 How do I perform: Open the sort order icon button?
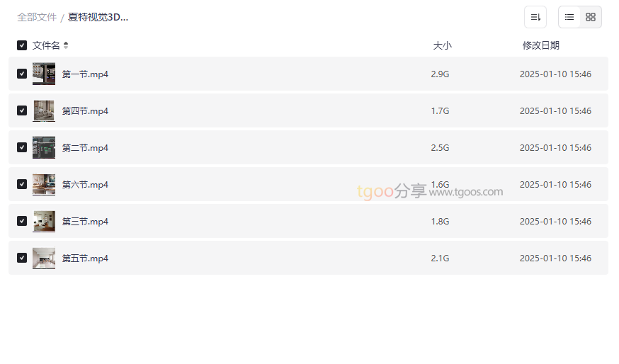tap(535, 17)
